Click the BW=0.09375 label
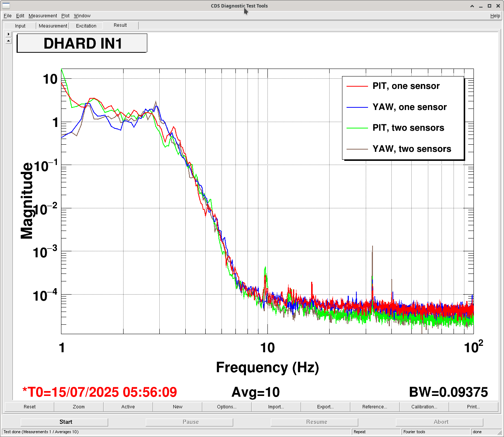This screenshot has height=437, width=504. [x=449, y=392]
